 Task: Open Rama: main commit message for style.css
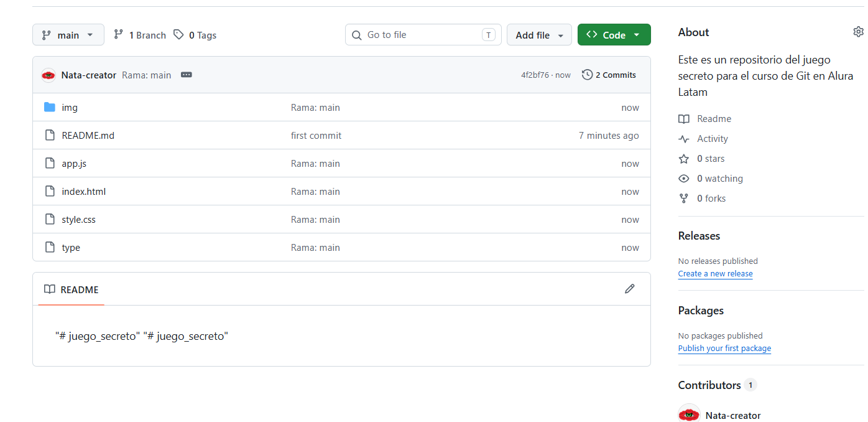click(x=315, y=219)
